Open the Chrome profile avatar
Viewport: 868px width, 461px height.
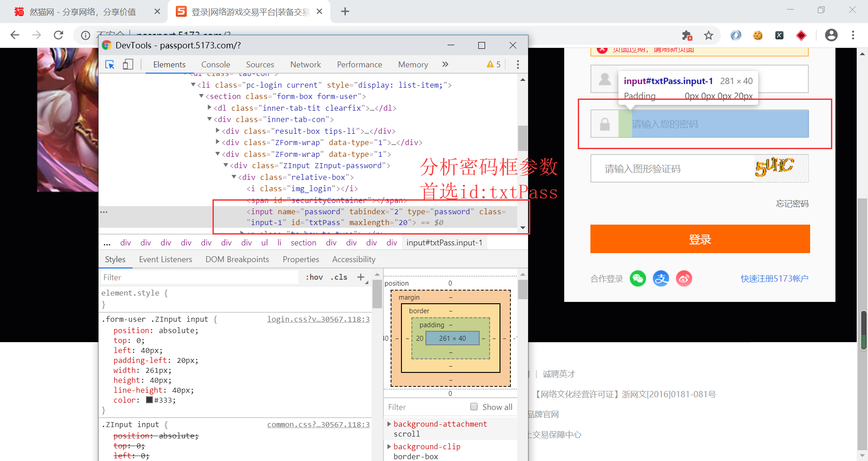pyautogui.click(x=831, y=35)
